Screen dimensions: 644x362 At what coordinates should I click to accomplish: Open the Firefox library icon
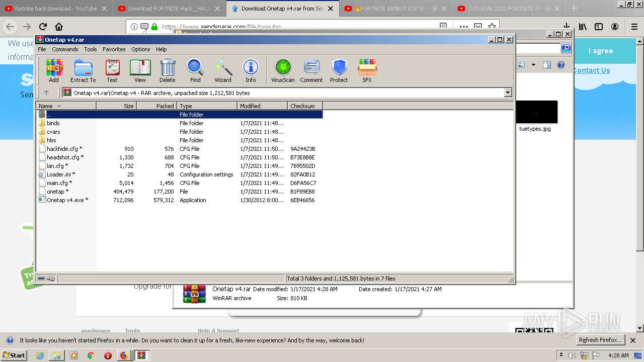click(x=583, y=27)
